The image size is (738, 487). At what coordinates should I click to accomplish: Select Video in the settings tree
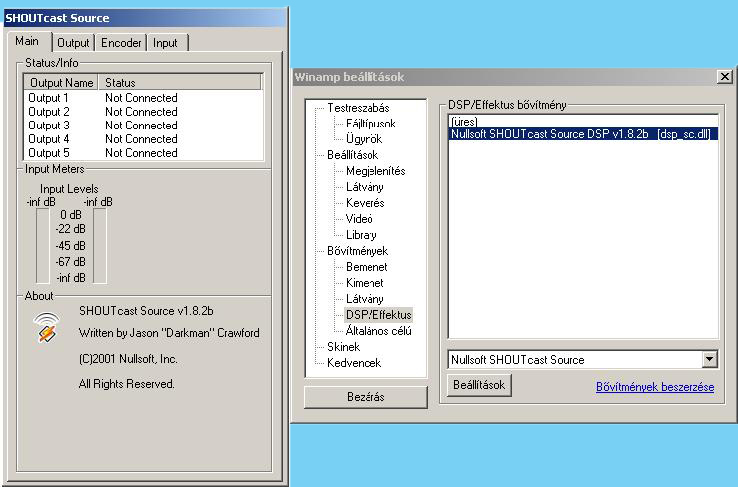(x=359, y=219)
